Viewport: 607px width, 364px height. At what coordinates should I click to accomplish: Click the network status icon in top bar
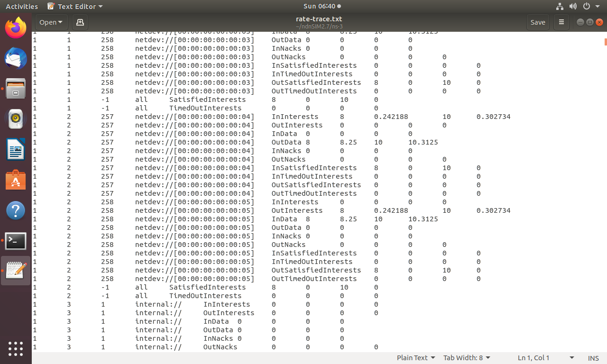point(560,6)
